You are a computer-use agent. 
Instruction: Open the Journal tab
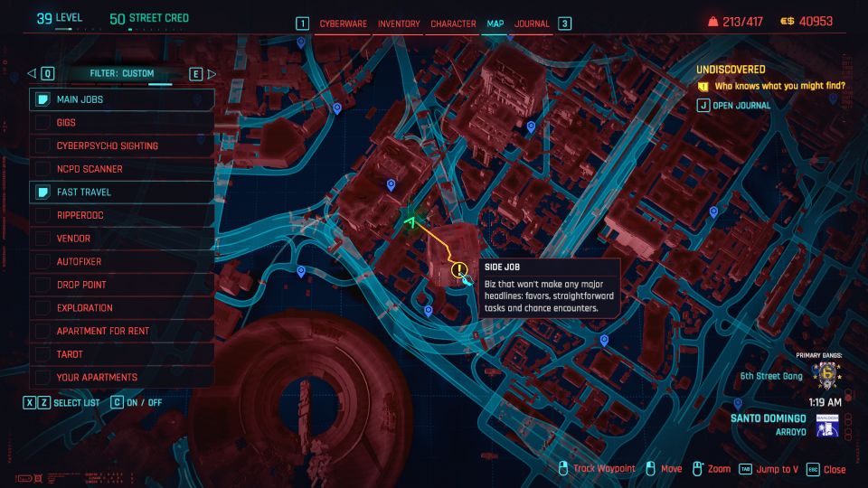pos(532,23)
